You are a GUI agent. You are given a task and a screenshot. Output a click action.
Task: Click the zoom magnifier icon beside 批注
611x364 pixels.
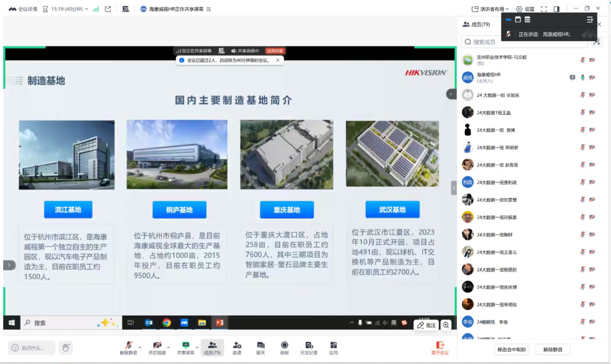point(446,325)
